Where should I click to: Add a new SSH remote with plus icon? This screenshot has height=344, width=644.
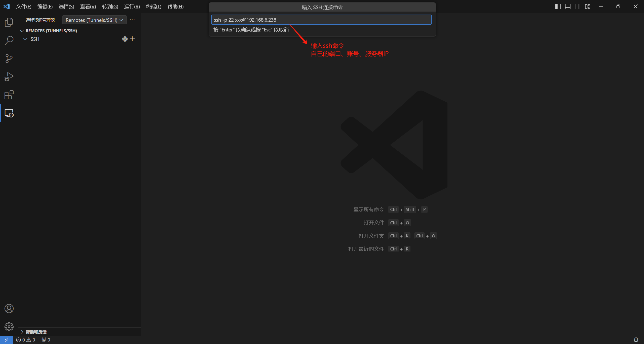pos(132,39)
